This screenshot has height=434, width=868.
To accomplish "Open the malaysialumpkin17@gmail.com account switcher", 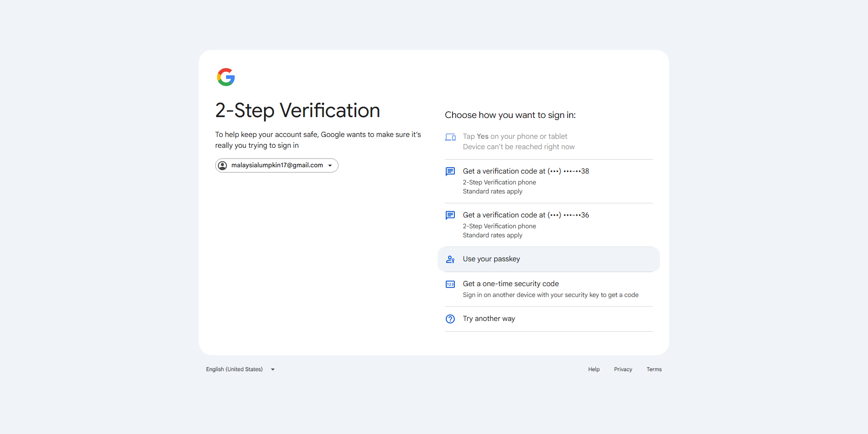I will [277, 165].
